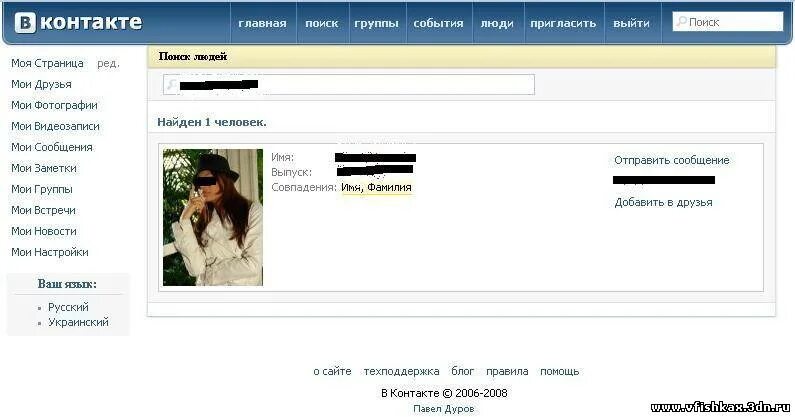Click выйти to log out
Screen dimensions: 795x417
631,23
